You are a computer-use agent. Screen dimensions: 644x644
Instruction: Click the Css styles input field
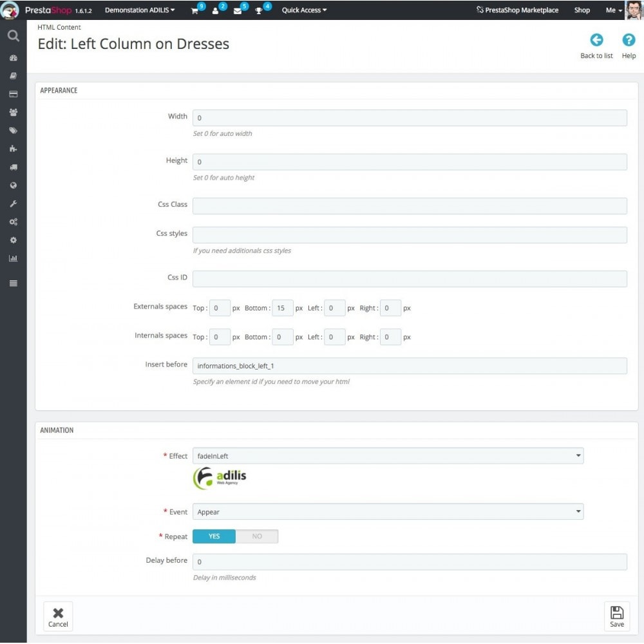pyautogui.click(x=410, y=235)
